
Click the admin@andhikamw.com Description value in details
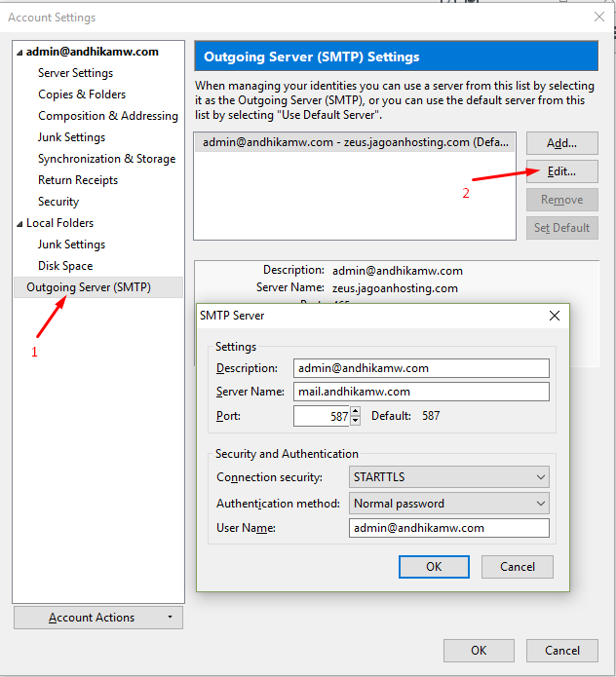coord(398,271)
